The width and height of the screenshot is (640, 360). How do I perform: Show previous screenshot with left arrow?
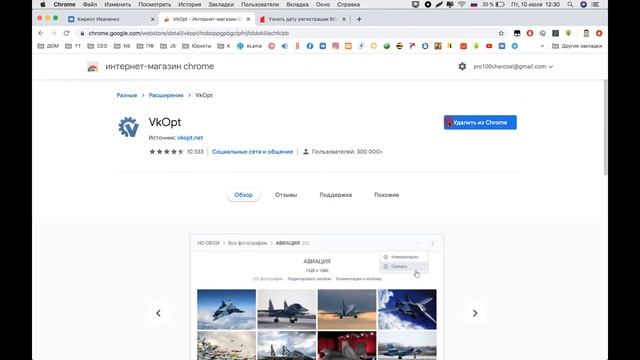coord(158,313)
